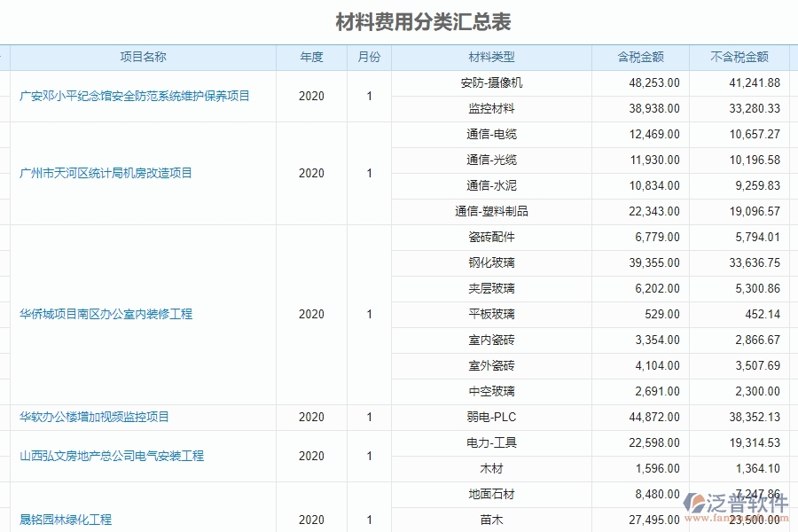This screenshot has width=798, height=532.
Task: Select the 通信-塑料制品 material type cell
Action: click(490, 211)
